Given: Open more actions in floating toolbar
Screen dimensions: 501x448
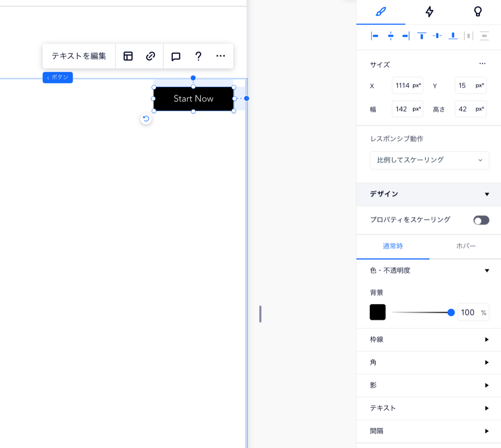Looking at the screenshot, I should point(220,56).
